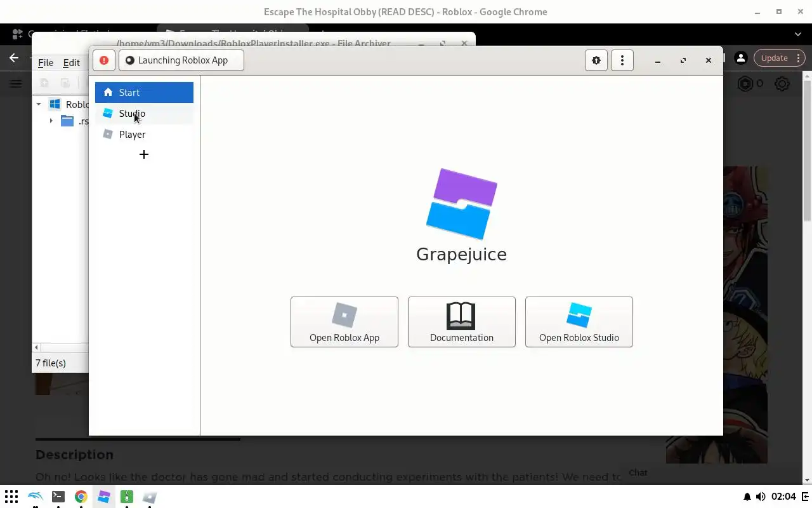Viewport: 812px width, 508px height.
Task: Click the Chrome page vertical scrollbar
Action: 808,152
